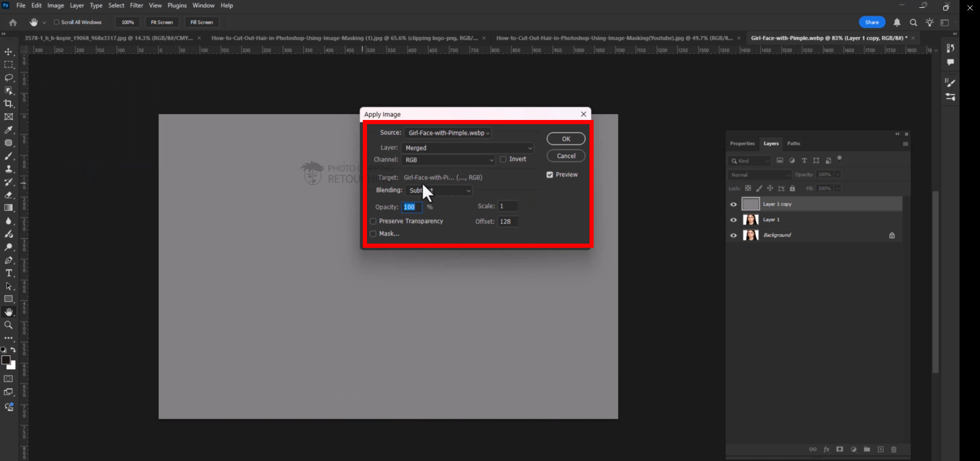Change screen mode icon in toolbar
This screenshot has height=461, width=980.
pos(8,392)
